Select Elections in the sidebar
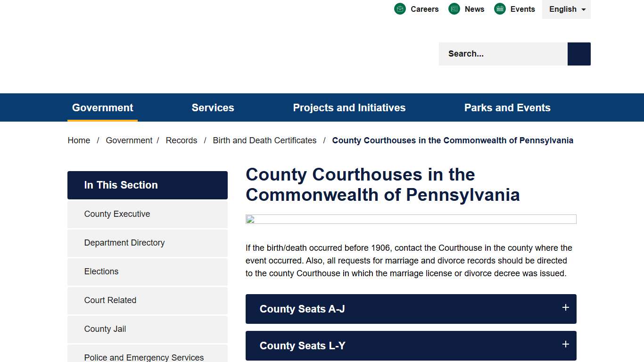644x362 pixels. [101, 271]
